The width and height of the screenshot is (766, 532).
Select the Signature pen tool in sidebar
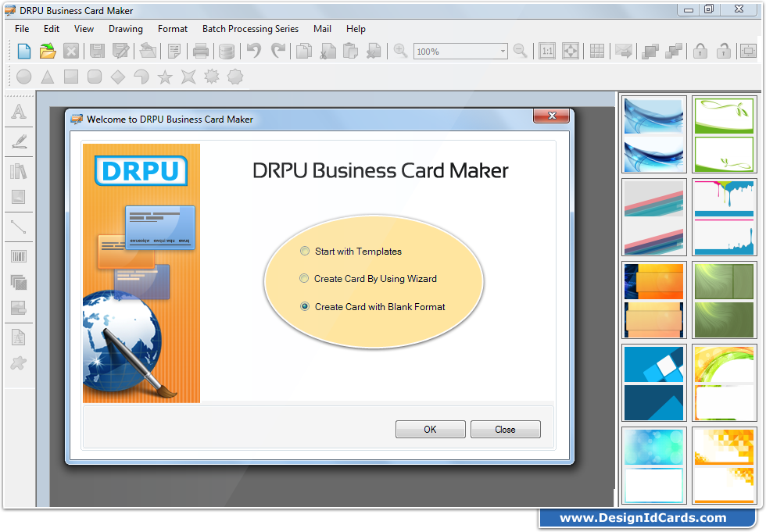click(19, 141)
